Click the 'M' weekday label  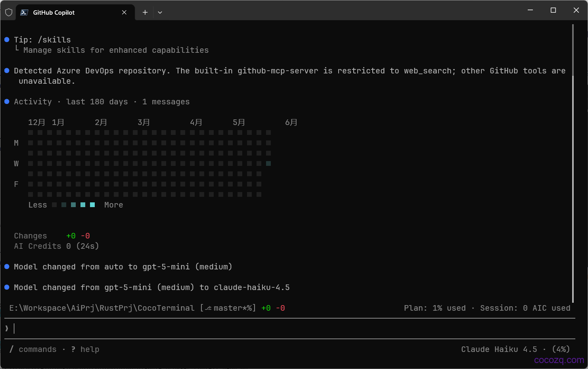[16, 143]
